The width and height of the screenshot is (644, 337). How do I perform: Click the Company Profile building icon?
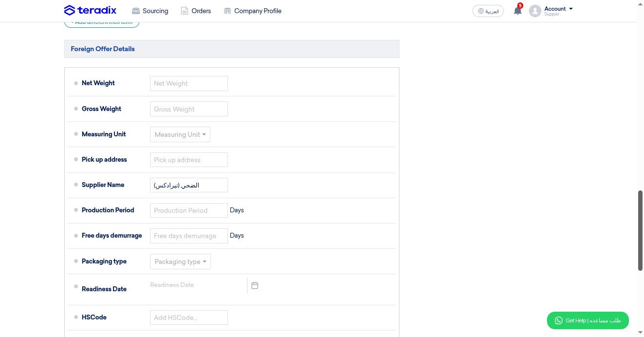tap(227, 11)
